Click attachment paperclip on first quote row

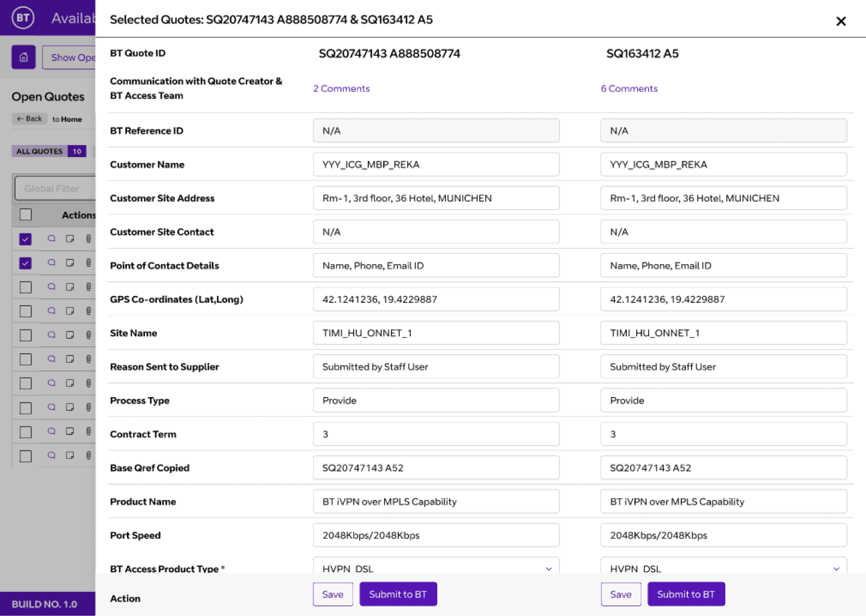pyautogui.click(x=88, y=239)
